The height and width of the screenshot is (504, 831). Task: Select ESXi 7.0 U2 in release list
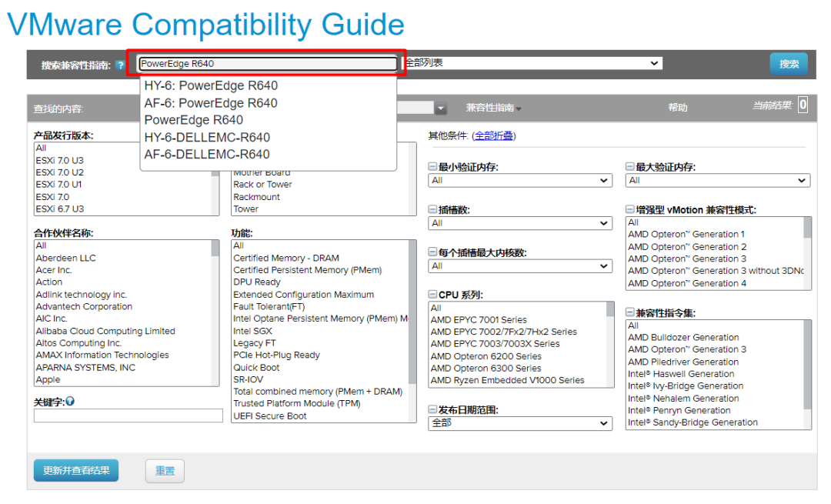click(60, 172)
